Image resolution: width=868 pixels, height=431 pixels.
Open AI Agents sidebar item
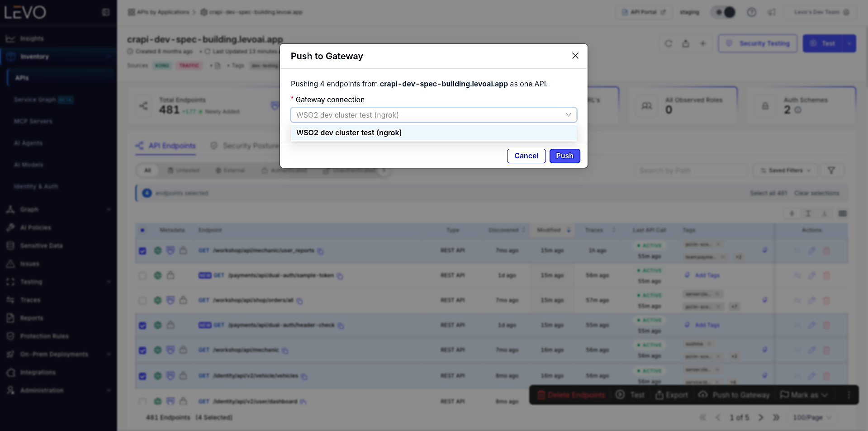point(28,143)
